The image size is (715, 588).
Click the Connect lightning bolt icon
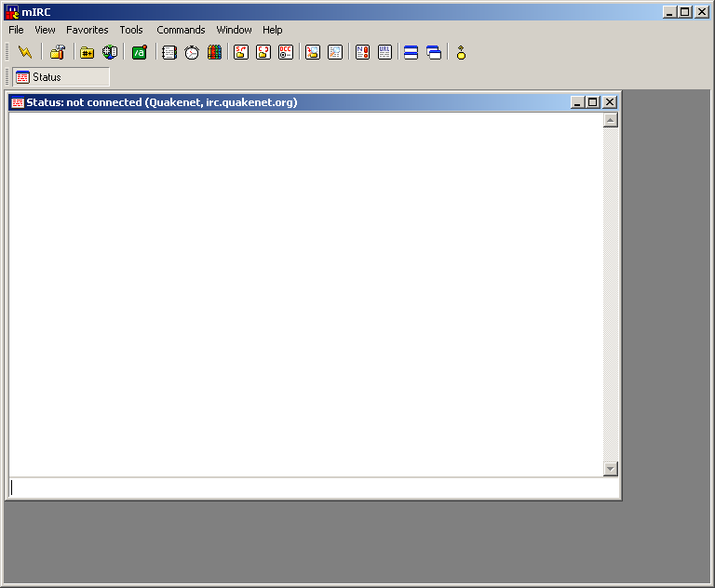click(x=25, y=52)
